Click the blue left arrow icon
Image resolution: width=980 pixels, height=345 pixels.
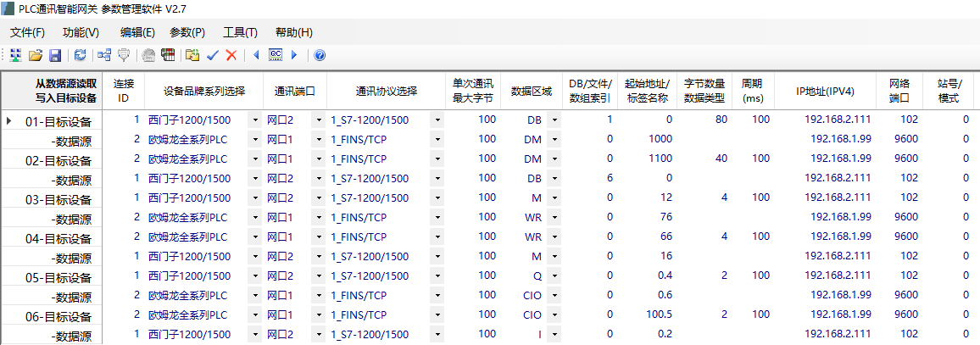(x=256, y=55)
